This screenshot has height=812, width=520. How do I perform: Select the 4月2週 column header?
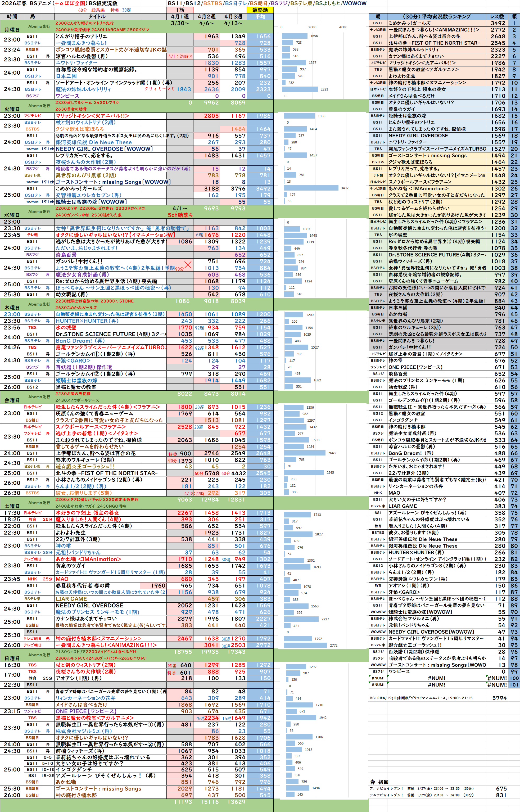(206, 17)
